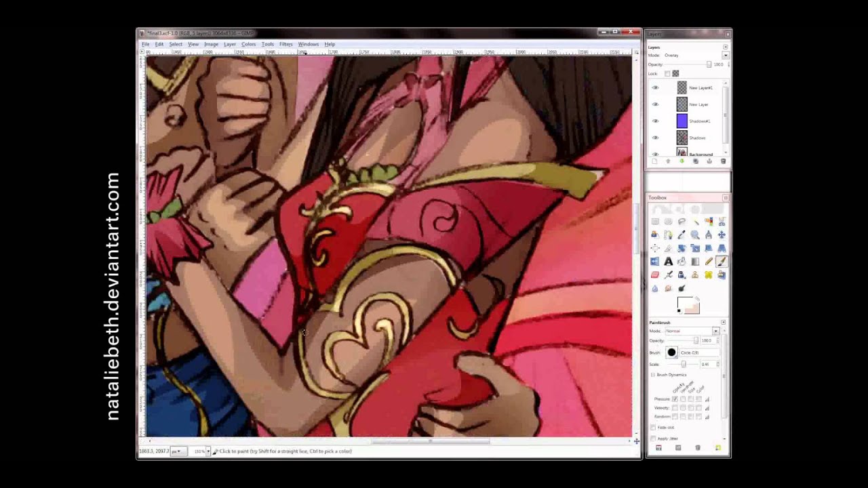Select the Fuzzy Select wand tool

pyautogui.click(x=695, y=222)
